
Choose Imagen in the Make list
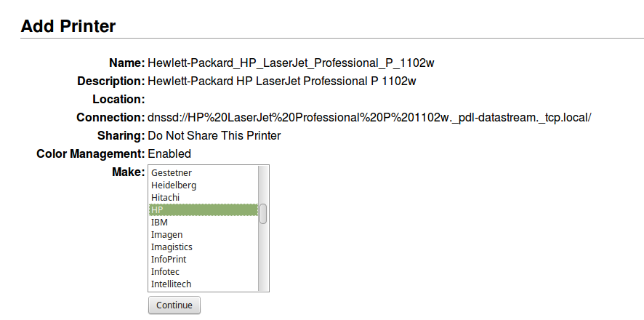point(204,234)
